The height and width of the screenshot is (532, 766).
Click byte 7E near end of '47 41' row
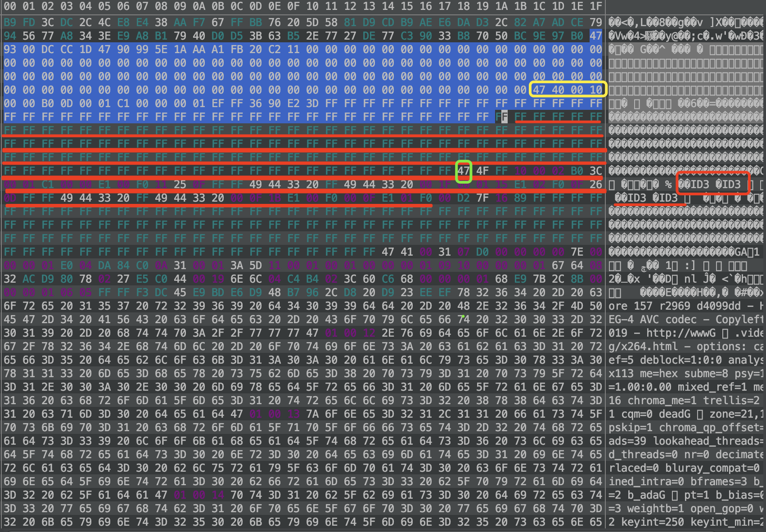[577, 252]
